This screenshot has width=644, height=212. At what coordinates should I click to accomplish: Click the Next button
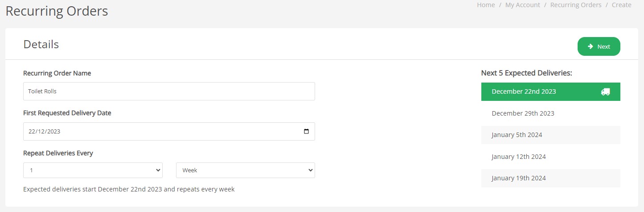click(x=599, y=46)
